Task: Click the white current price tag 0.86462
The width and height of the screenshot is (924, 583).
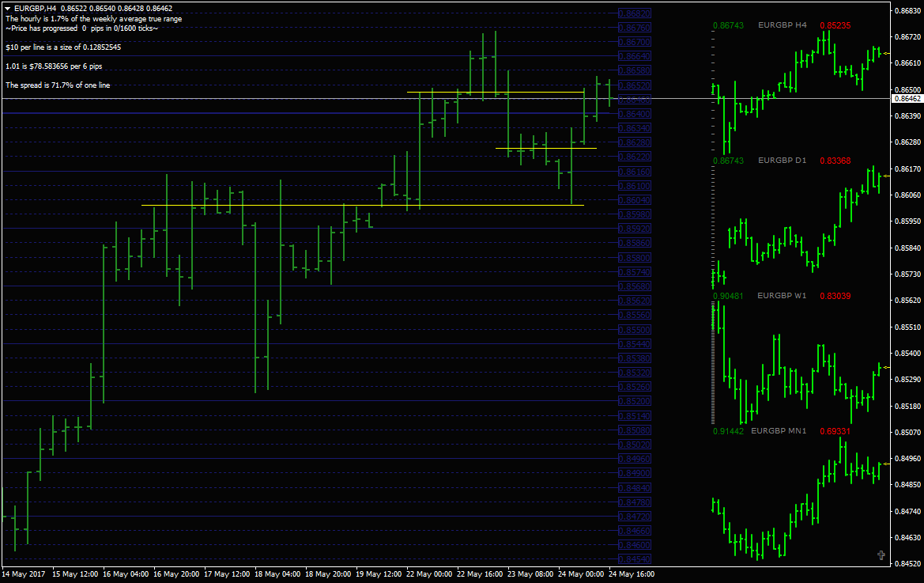Action: (x=907, y=99)
